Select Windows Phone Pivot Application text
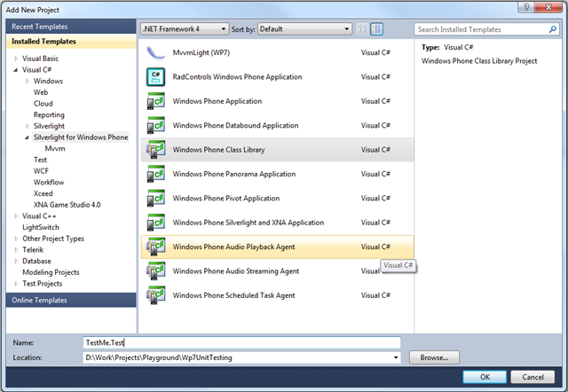 (226, 199)
